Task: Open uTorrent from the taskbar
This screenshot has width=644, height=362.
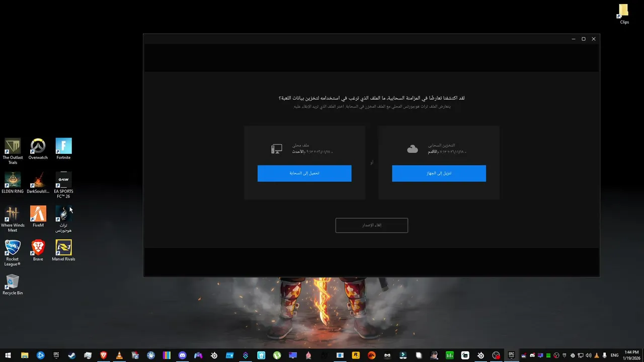Action: pos(277,355)
